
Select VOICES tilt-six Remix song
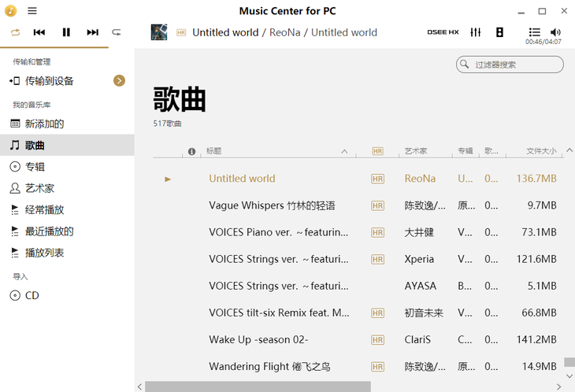pos(279,312)
